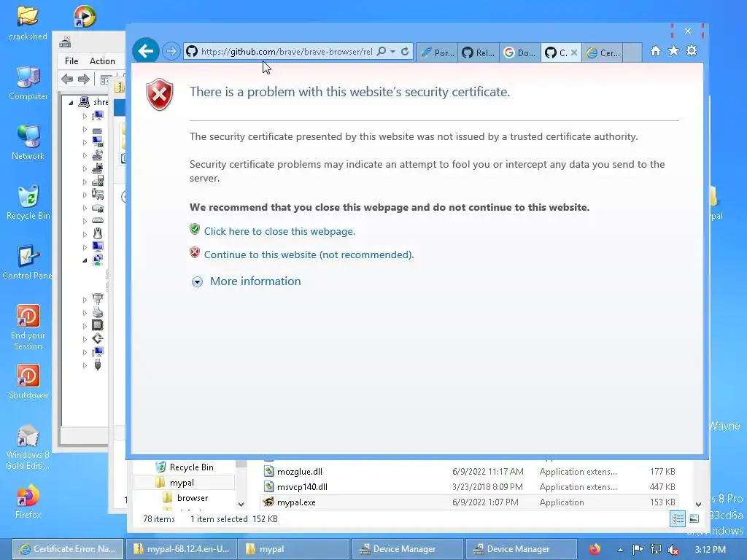747x560 pixels.
Task: Click Device Manager's toolbar back arrow
Action: point(67,79)
